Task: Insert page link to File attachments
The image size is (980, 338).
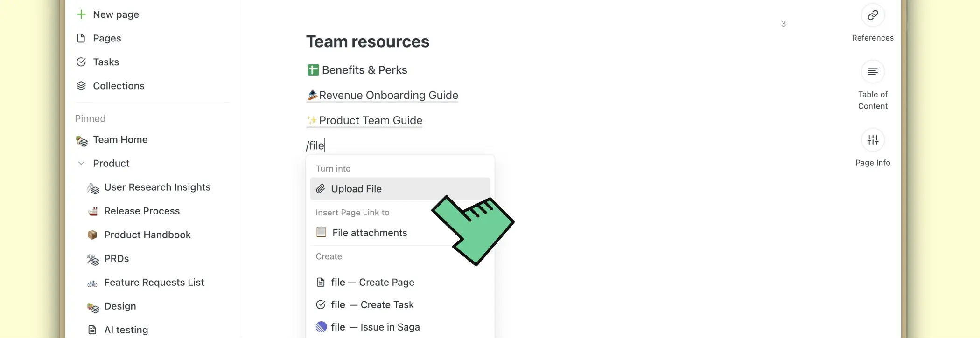Action: tap(369, 233)
